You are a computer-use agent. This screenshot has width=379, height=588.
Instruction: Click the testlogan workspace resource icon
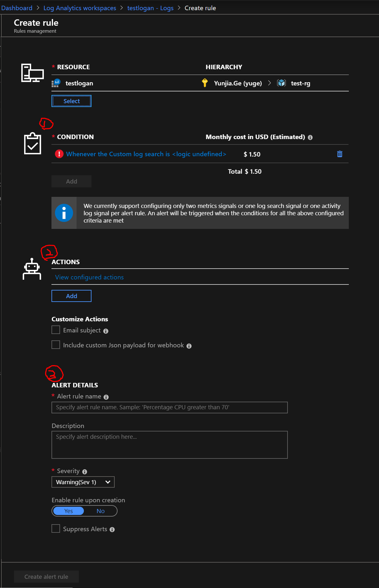click(56, 83)
